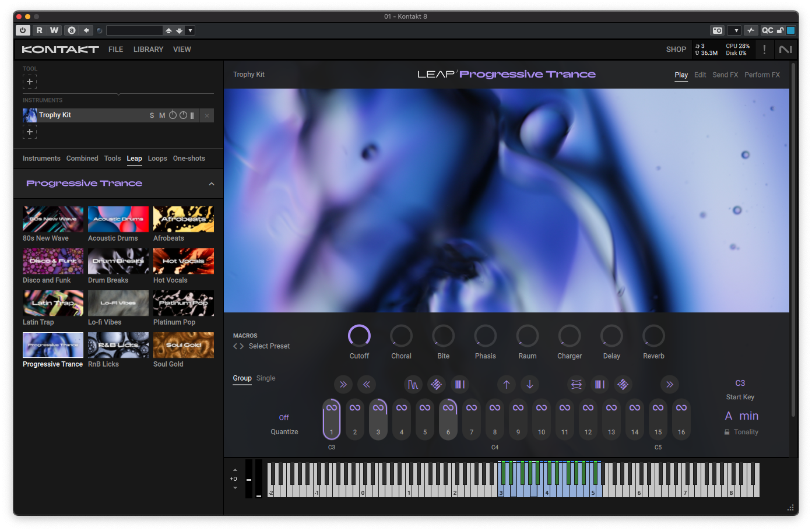Mute the Trophy Kit instrument
Image resolution: width=812 pixels, height=531 pixels.
162,115
